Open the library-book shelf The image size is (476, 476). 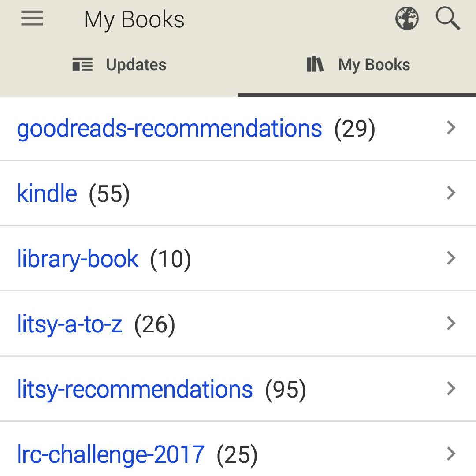(x=78, y=259)
